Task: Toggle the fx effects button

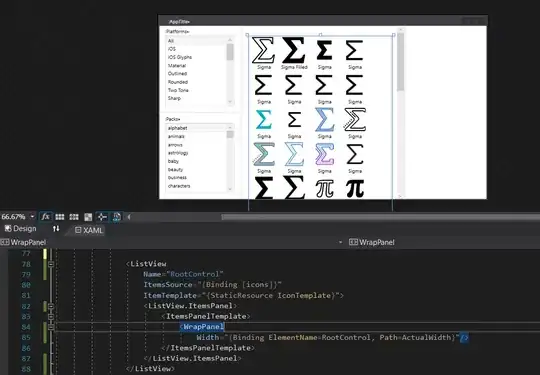Action: (45, 217)
